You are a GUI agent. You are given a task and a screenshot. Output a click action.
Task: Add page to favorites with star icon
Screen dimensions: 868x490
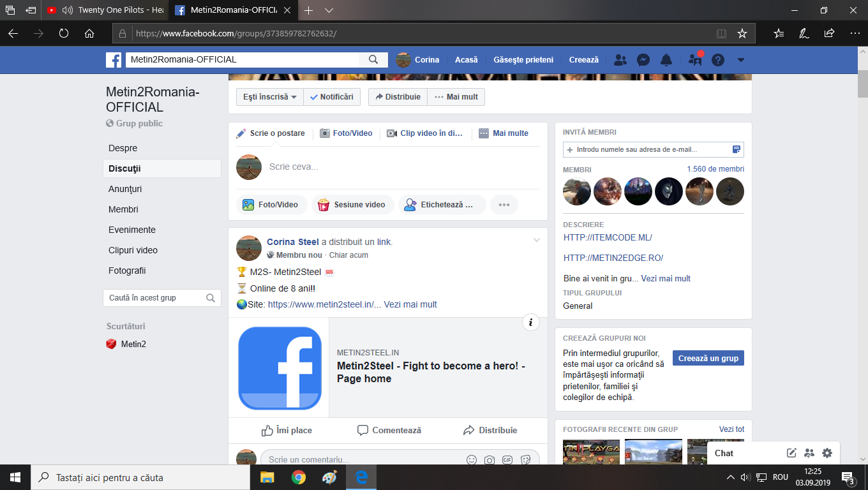[742, 33]
